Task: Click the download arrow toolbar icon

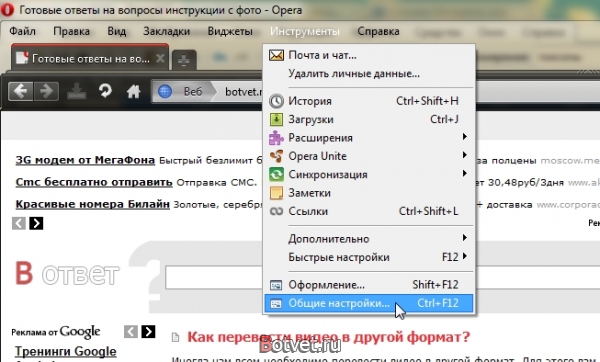Action: [x=77, y=91]
